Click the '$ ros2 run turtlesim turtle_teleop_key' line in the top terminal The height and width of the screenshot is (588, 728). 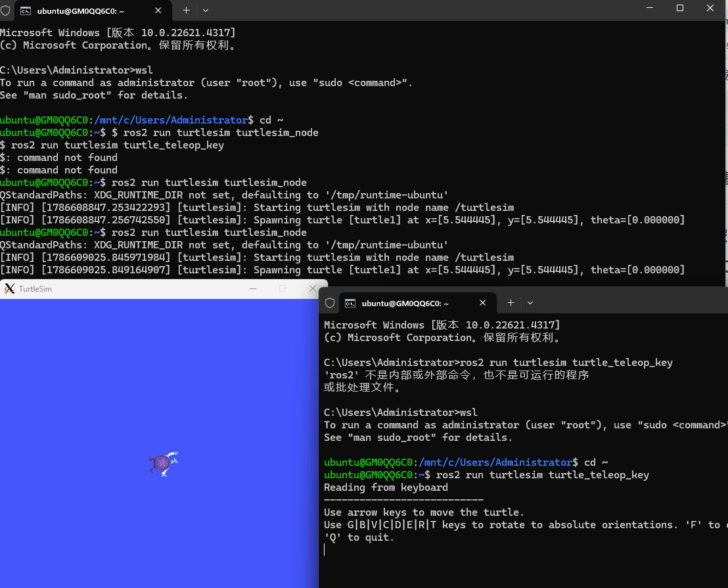[x=112, y=145]
